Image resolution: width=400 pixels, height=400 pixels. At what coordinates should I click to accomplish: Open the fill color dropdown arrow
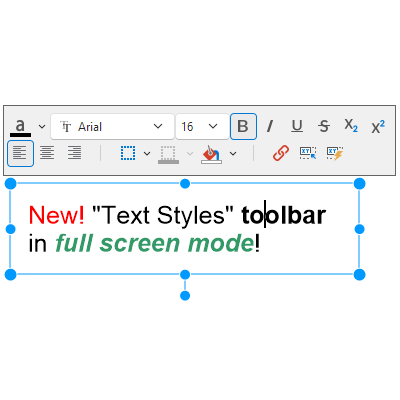tap(233, 153)
